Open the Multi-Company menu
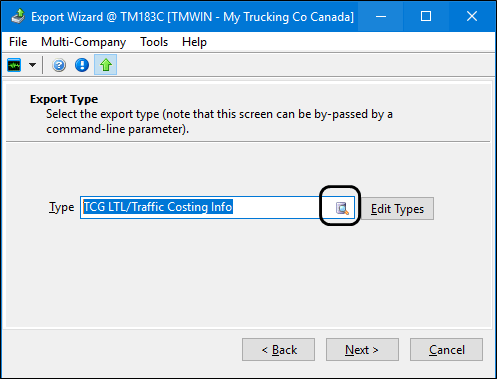Viewport: 497px width, 379px height. (83, 42)
